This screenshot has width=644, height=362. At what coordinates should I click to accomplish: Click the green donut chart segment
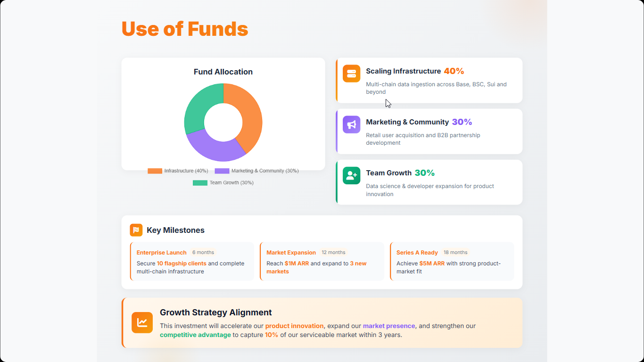[198, 106]
